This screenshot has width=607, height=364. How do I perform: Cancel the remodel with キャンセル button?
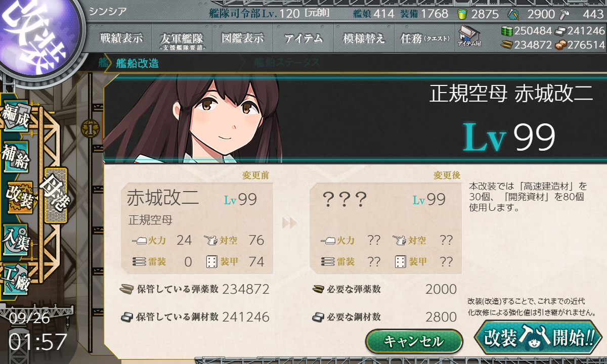click(414, 342)
